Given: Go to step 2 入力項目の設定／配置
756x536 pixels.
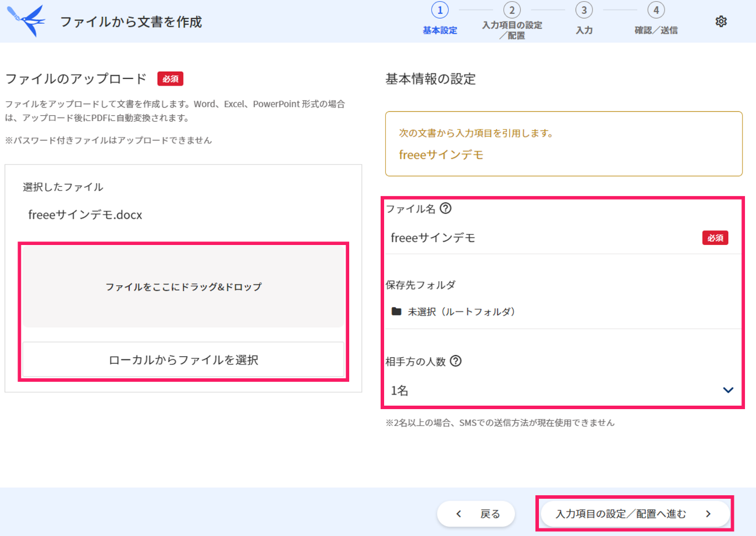Looking at the screenshot, I should [x=512, y=22].
